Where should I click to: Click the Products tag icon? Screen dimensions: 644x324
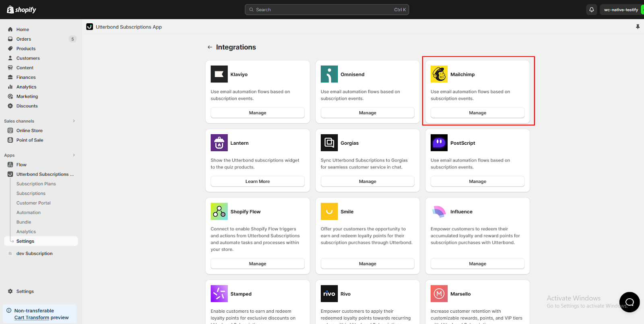[x=10, y=49]
